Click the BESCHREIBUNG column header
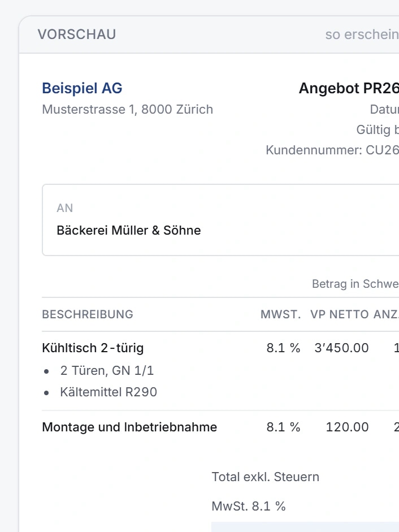399x532 pixels. (88, 314)
